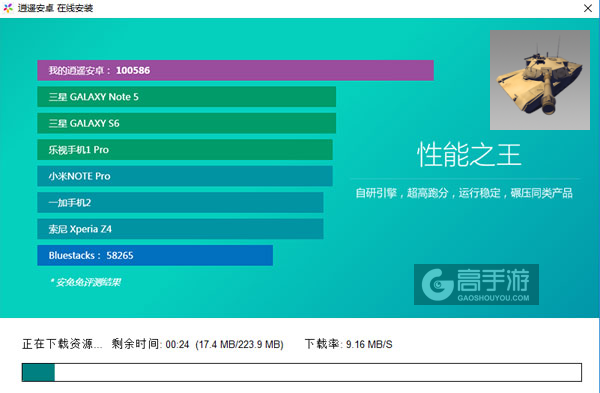Select the 乐视手机1 Pro bar

pos(185,150)
